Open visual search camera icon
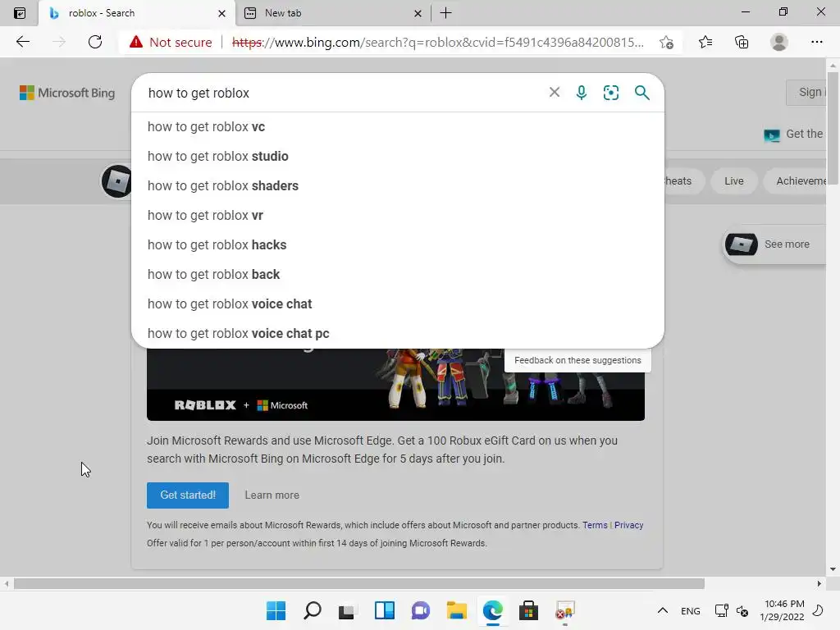This screenshot has width=840, height=630. click(610, 93)
